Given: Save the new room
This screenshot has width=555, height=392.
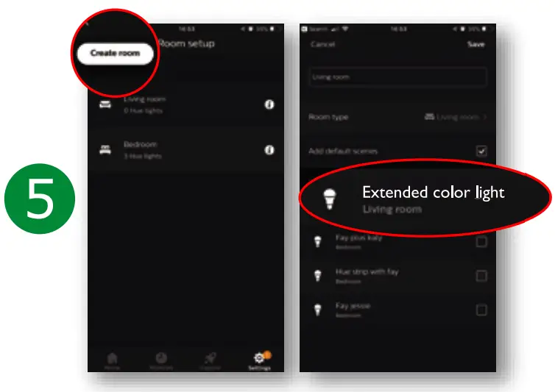Looking at the screenshot, I should coord(476,44).
